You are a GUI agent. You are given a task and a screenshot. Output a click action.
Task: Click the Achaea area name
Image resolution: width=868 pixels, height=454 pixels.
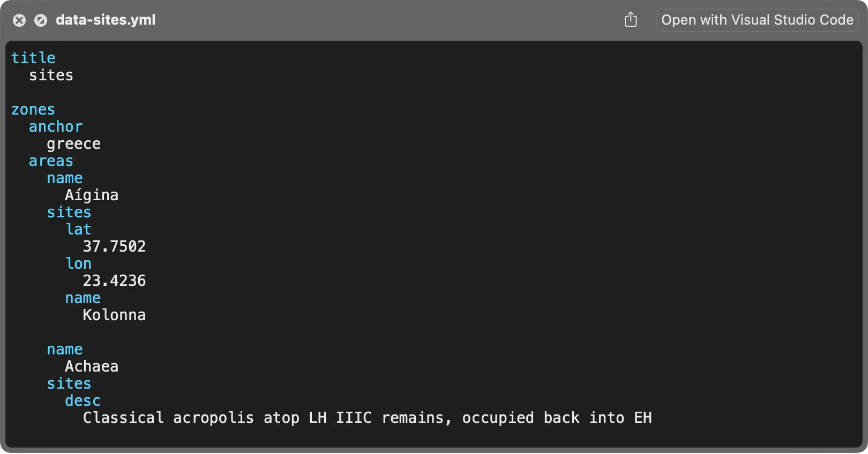92,366
